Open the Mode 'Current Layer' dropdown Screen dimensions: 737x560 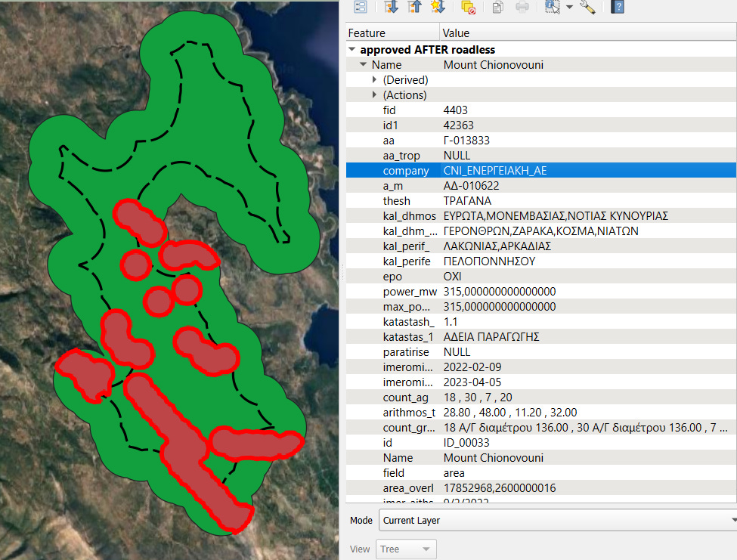[557, 521]
